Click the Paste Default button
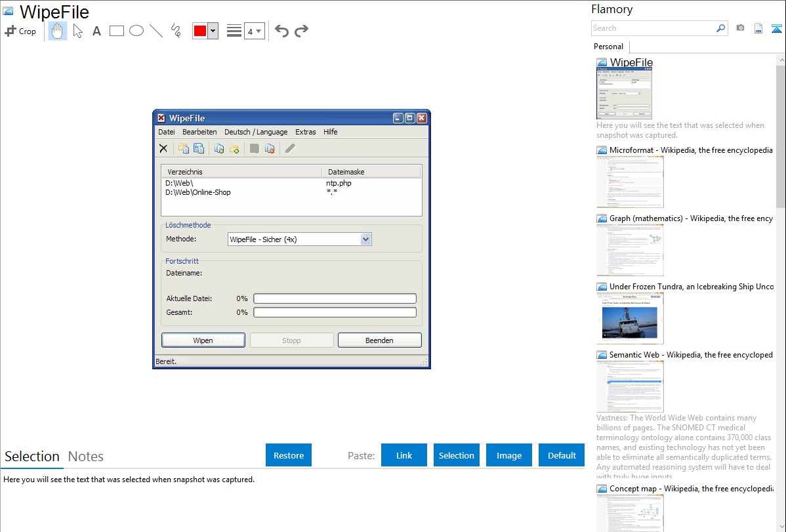 click(562, 455)
